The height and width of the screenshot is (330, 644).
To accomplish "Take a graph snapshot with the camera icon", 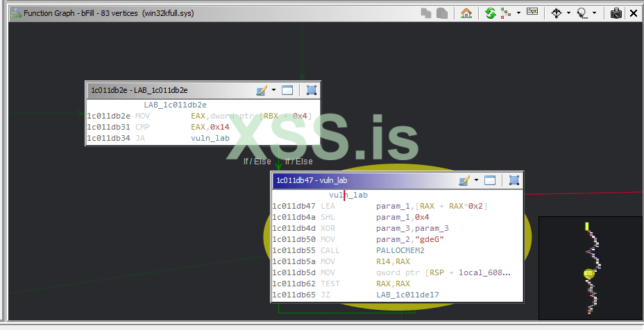I will coord(616,13).
